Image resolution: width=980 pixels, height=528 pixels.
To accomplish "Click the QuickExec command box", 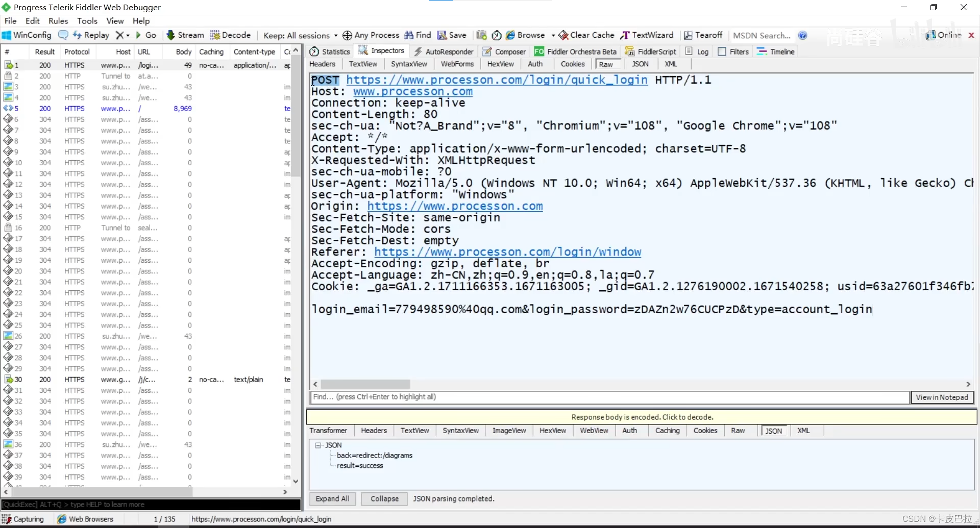I will tap(151, 505).
